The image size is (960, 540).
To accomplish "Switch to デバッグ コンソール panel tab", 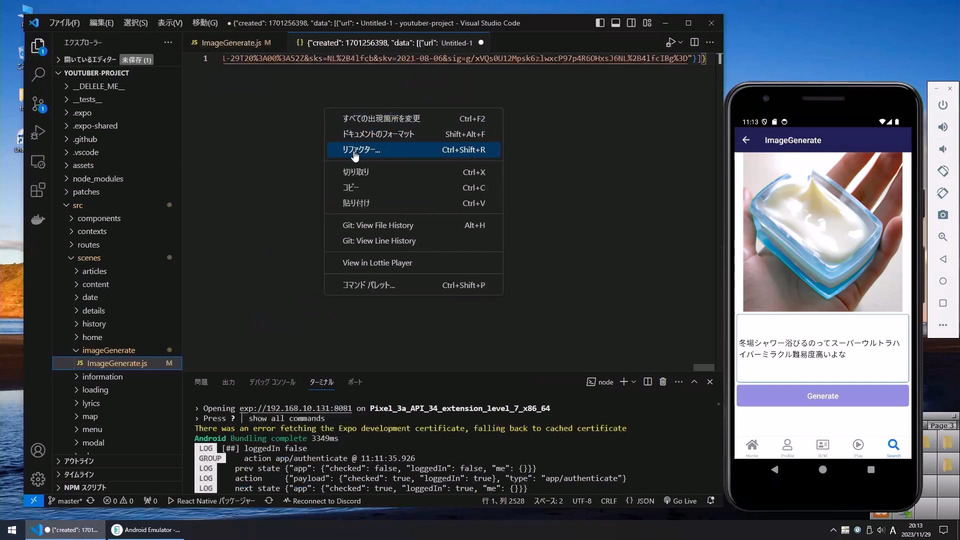I will (272, 382).
